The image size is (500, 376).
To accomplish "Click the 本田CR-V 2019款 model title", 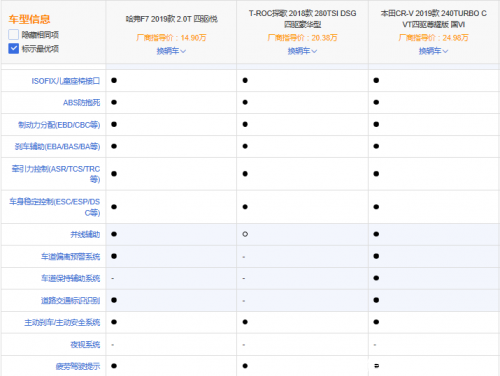I will coord(433,19).
